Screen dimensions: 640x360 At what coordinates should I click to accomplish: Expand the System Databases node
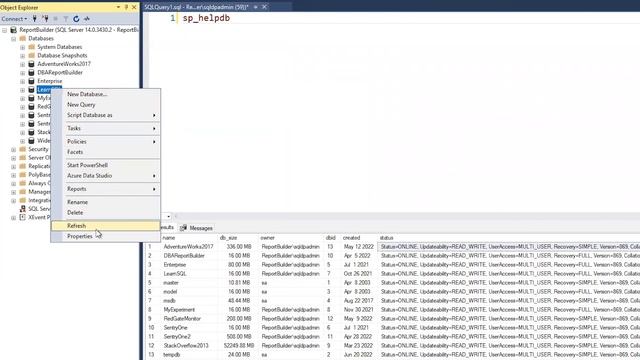(22, 47)
